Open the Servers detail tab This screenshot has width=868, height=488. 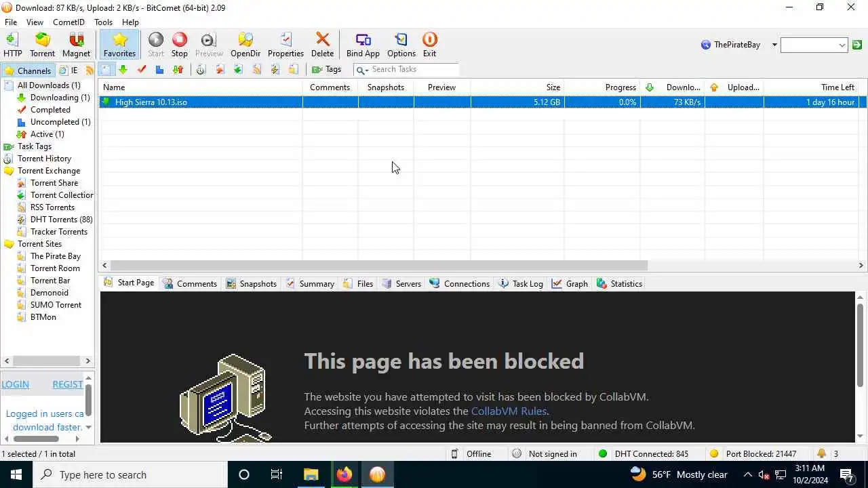401,283
